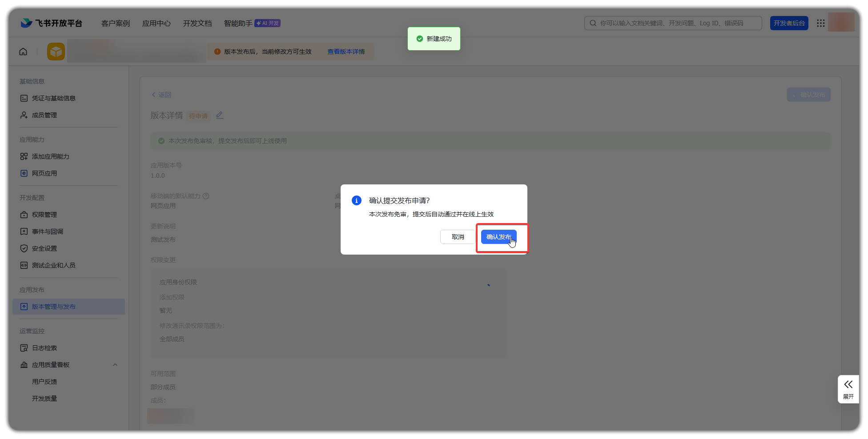This screenshot has width=868, height=439.
Task: Click the edit pencil next to 版本详情
Action: [220, 116]
